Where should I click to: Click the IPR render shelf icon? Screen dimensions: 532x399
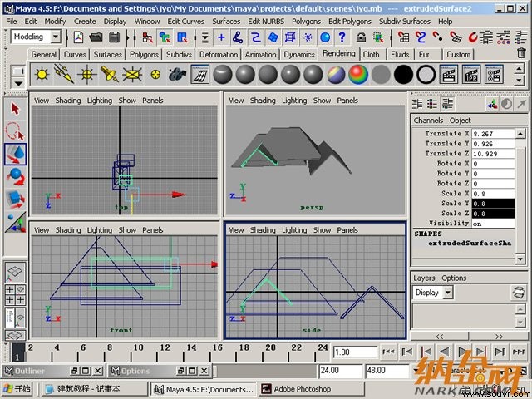pyautogui.click(x=471, y=74)
